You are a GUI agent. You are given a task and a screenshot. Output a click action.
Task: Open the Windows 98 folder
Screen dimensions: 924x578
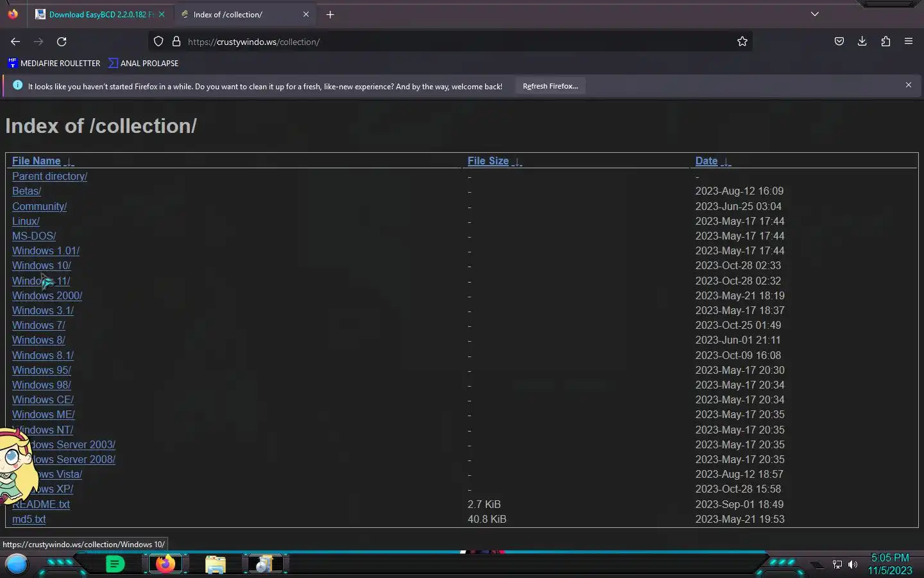pyautogui.click(x=41, y=385)
